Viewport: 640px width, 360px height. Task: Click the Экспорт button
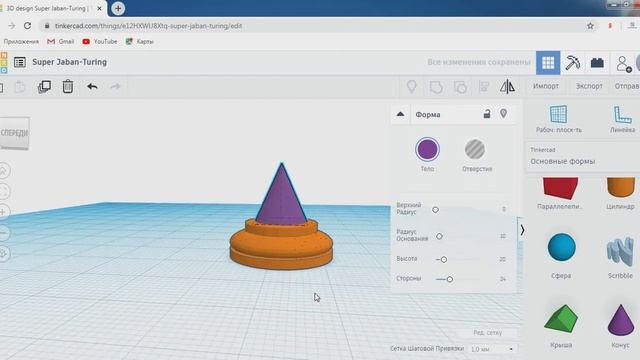(x=589, y=86)
